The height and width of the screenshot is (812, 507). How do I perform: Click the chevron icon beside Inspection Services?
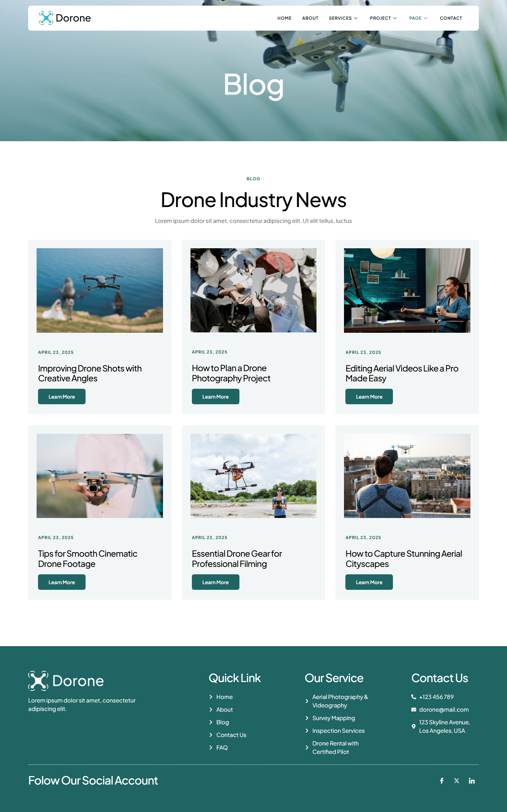pyautogui.click(x=307, y=731)
